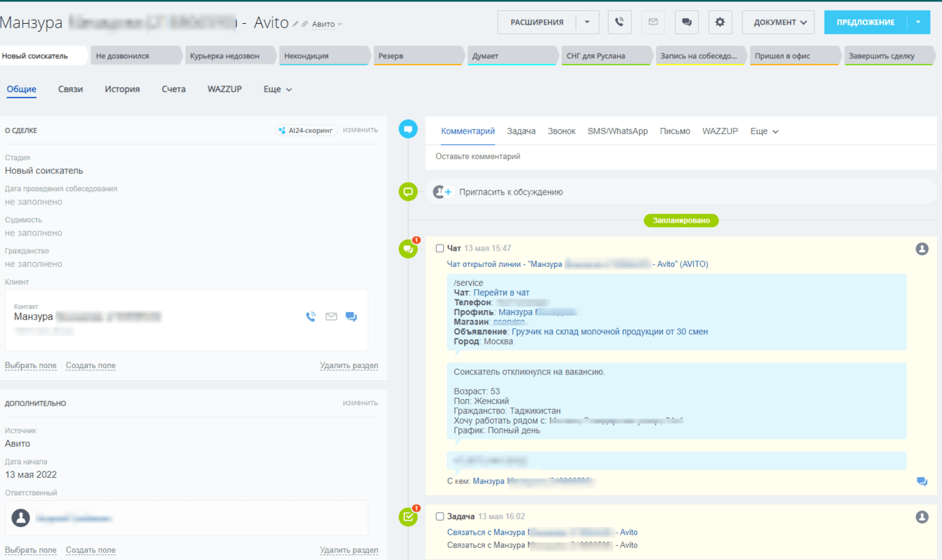Choose the Письмо tab in the timeline editor
The image size is (942, 560).
click(675, 131)
